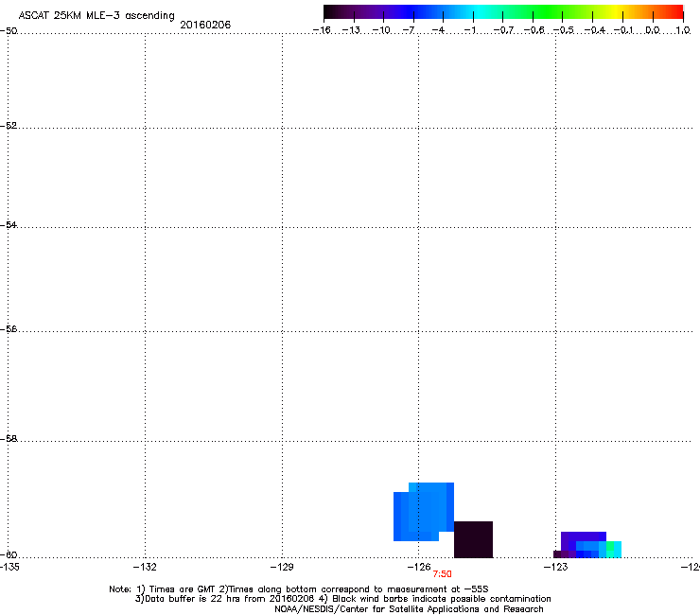Image resolution: width=700 pixels, height=615 pixels.
Task: Click the yellow section of the colorbar
Action: point(619,11)
